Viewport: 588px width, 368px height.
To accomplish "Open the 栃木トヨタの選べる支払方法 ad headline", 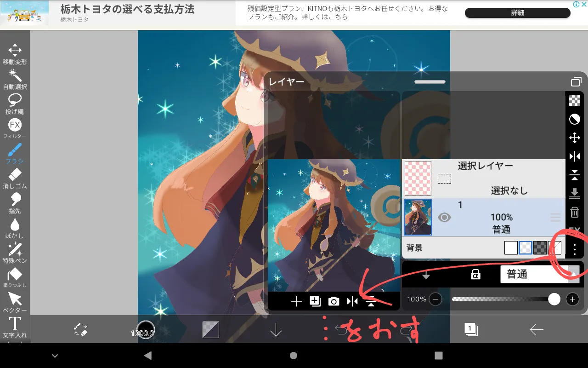I will click(128, 9).
